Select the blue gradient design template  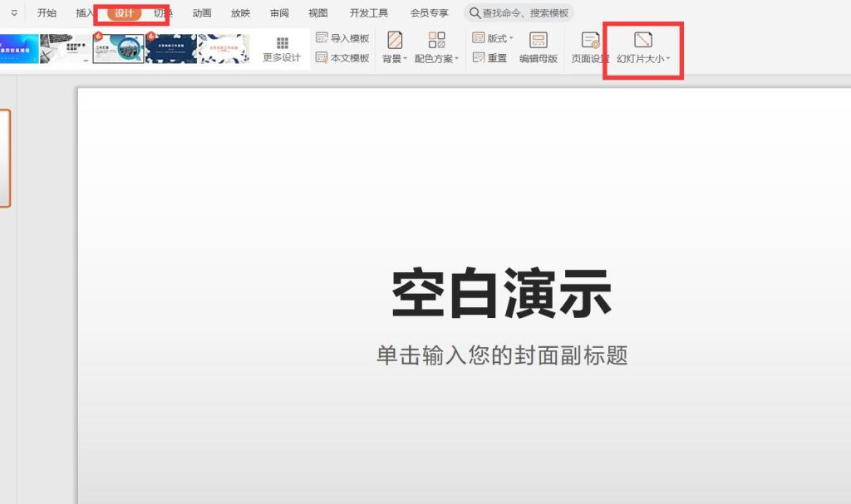click(18, 49)
